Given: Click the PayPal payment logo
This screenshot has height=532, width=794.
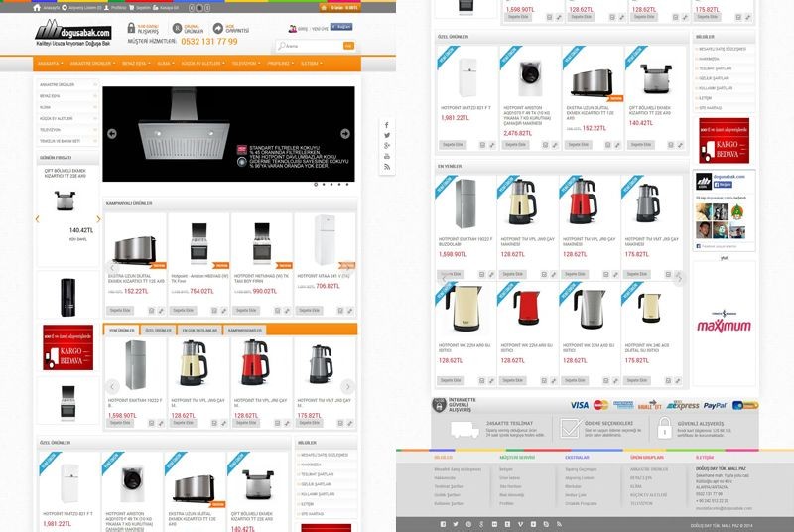Looking at the screenshot, I should pos(715,406).
